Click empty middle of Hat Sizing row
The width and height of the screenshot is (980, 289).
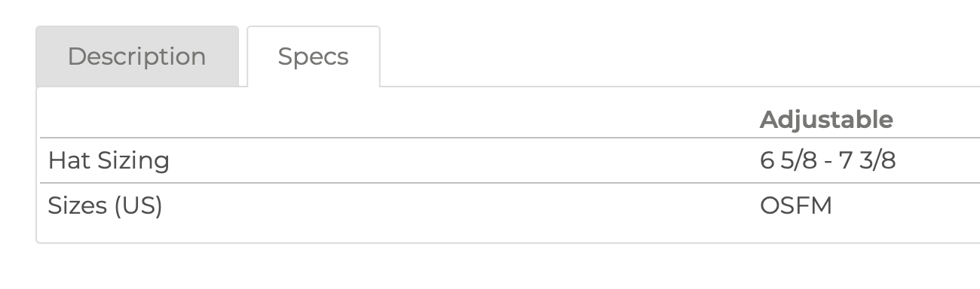(464, 160)
